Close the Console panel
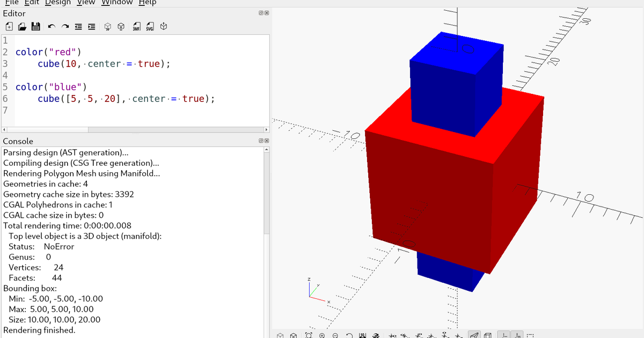644x338 pixels. click(x=266, y=141)
